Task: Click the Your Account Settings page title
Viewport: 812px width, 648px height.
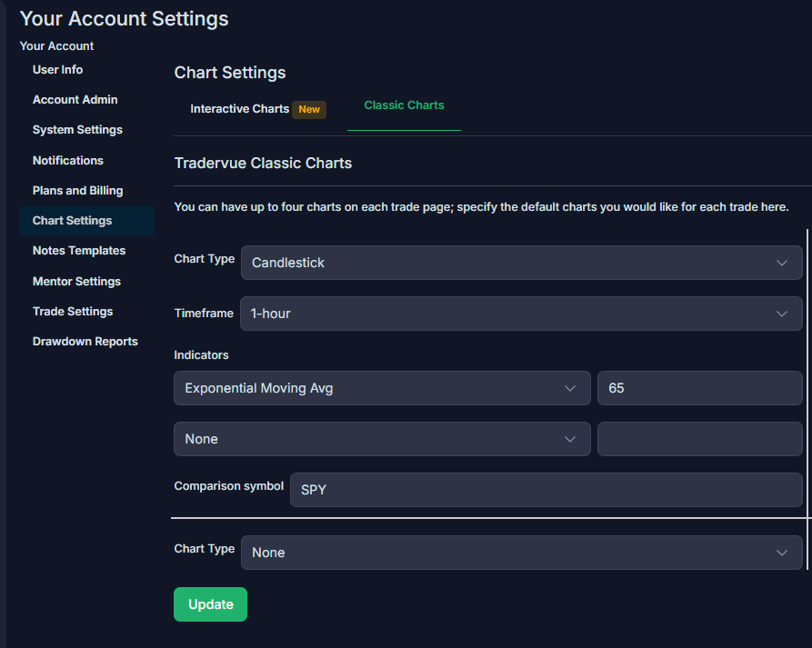Action: (x=125, y=19)
